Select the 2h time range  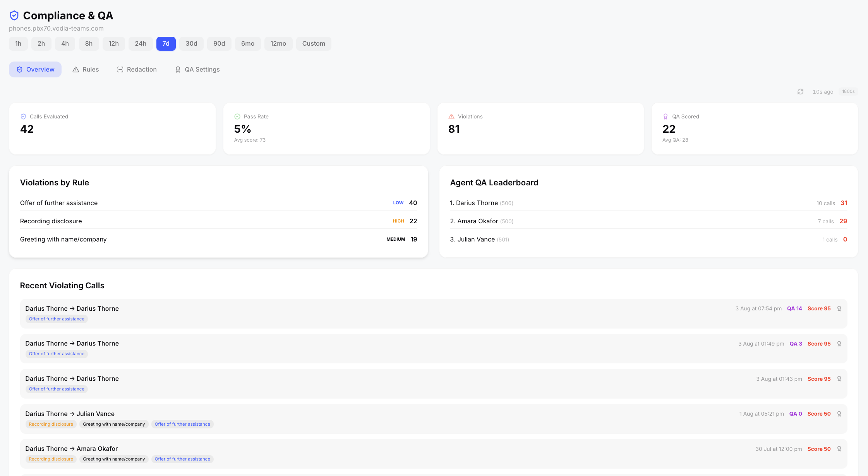pos(41,44)
